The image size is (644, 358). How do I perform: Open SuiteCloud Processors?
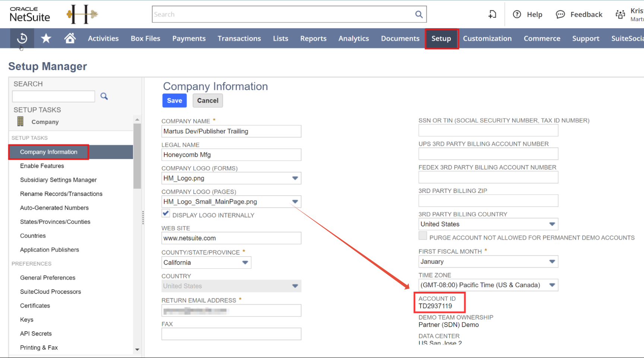[x=50, y=292]
